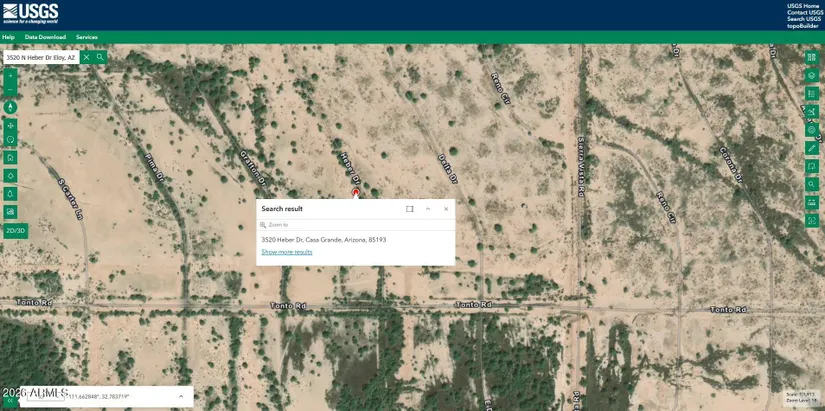The height and width of the screenshot is (411, 825).
Task: Collapse the Search result popup
Action: tap(428, 209)
